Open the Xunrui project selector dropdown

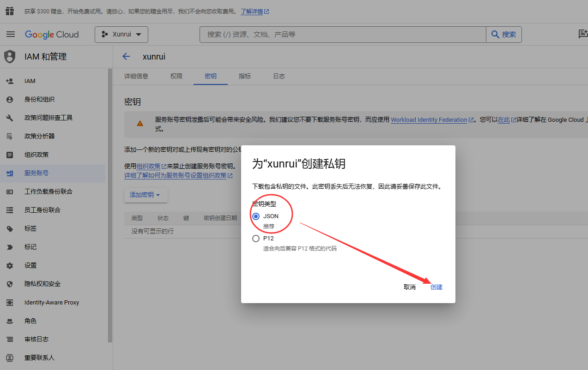click(121, 35)
